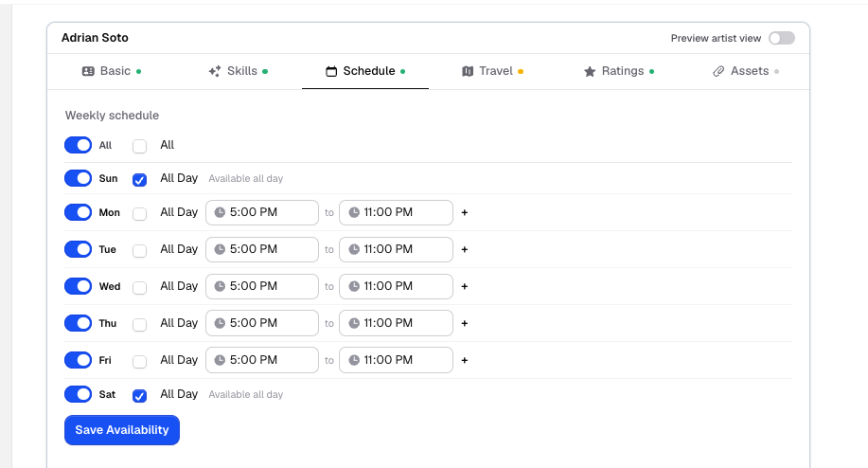Edit Tuesday 5:00 PM start time
The image size is (868, 468).
pyautogui.click(x=262, y=250)
